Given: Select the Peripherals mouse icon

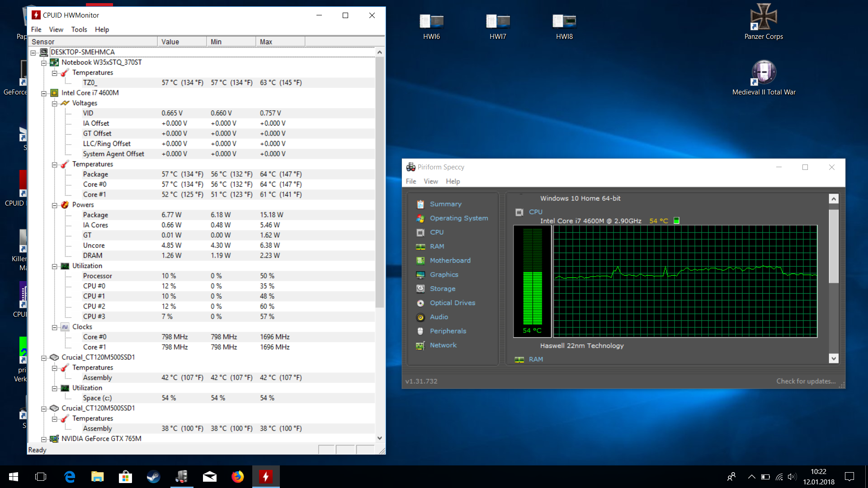Looking at the screenshot, I should (420, 331).
